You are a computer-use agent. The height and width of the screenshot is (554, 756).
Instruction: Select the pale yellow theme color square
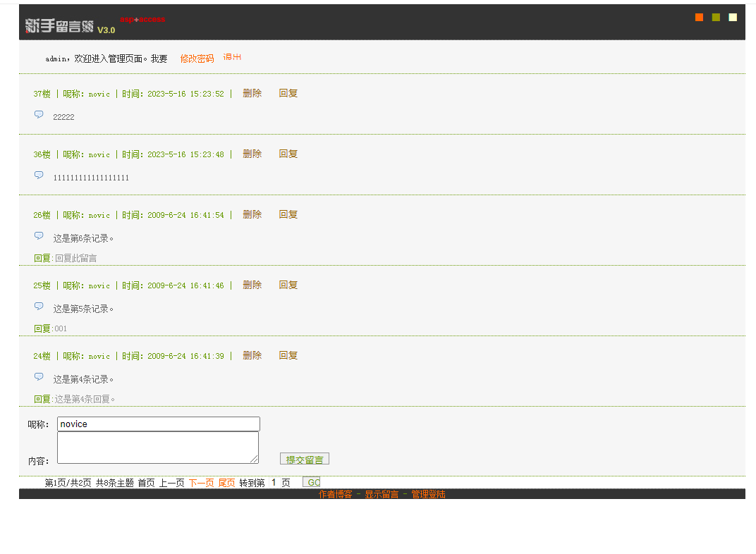733,18
